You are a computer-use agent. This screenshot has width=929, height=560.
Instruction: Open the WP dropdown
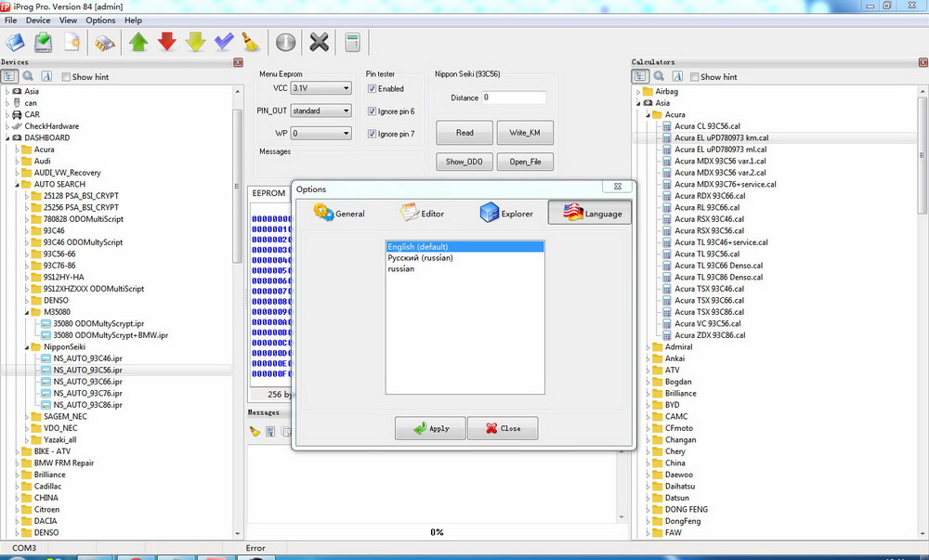click(x=321, y=133)
